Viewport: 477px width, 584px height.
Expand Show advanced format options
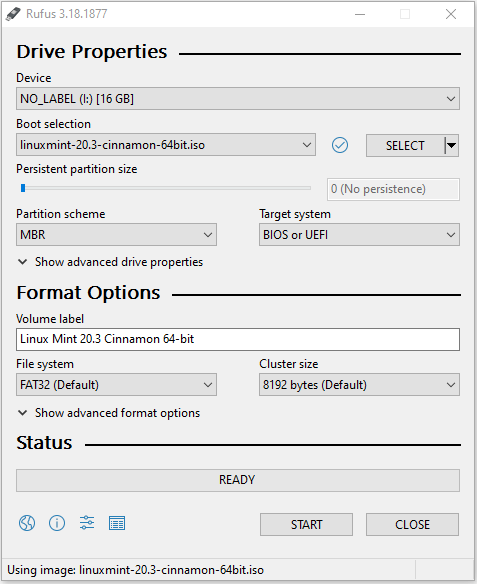109,413
